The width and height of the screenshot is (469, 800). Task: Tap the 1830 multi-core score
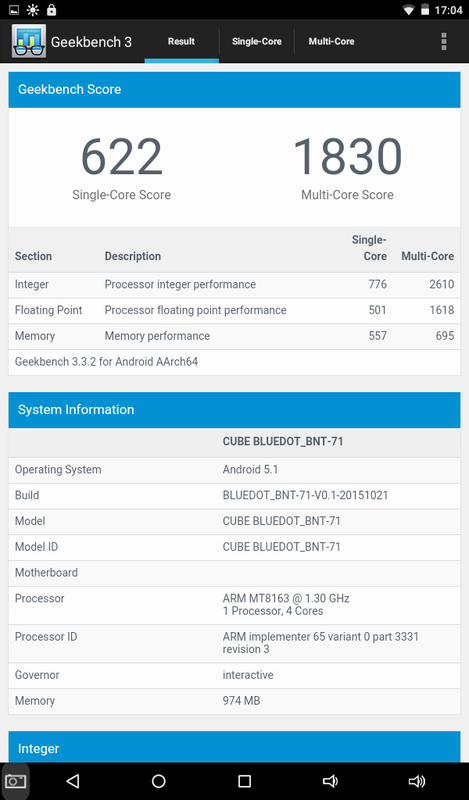[x=348, y=157]
